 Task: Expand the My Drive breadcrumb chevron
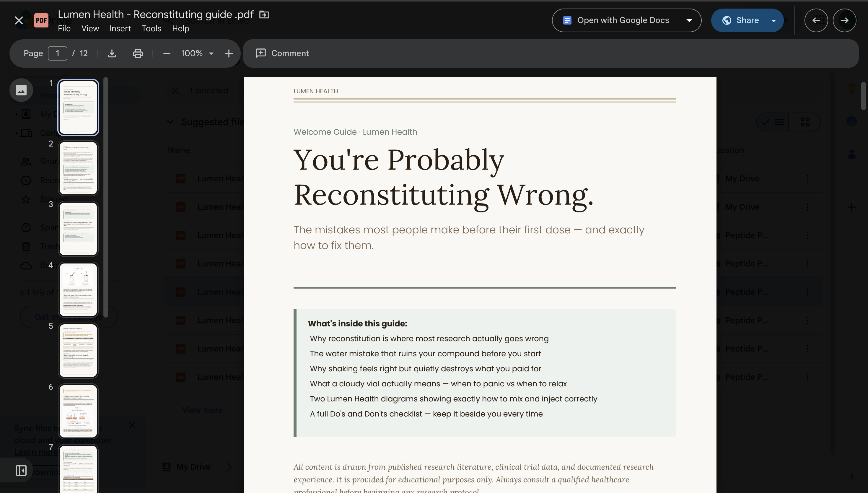(229, 467)
